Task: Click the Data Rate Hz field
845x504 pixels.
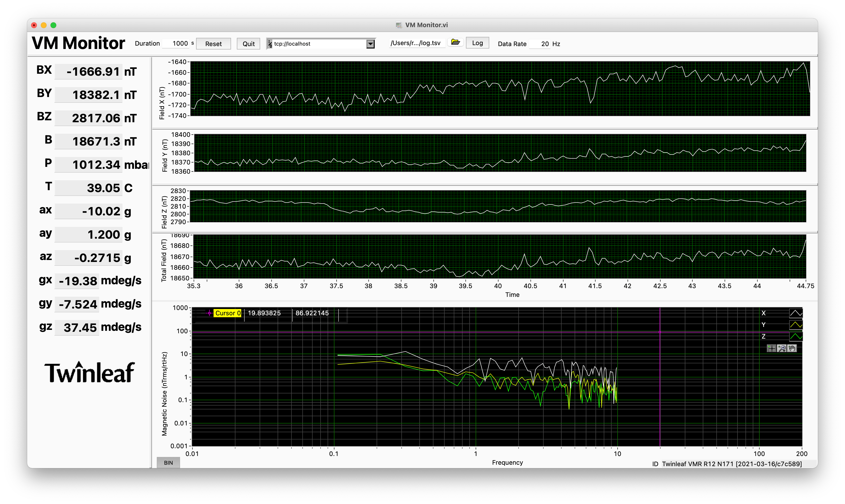Action: point(540,44)
